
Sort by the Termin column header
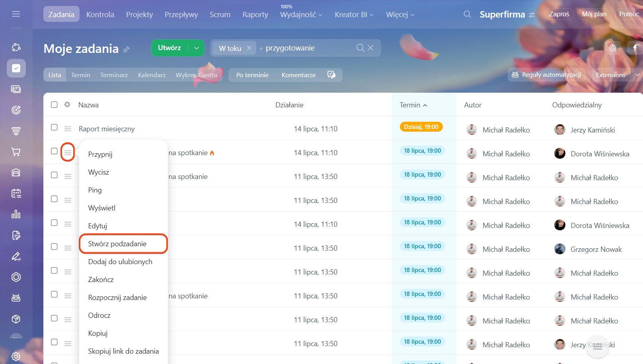(413, 105)
